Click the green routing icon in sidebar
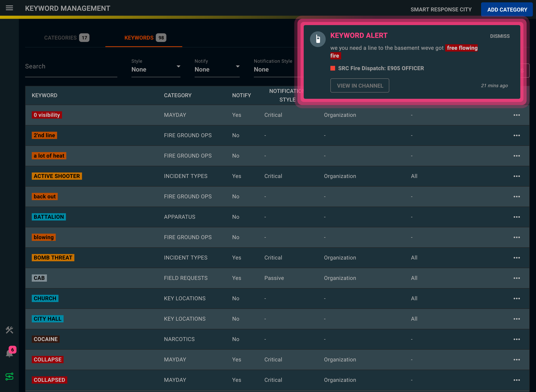 (x=9, y=376)
